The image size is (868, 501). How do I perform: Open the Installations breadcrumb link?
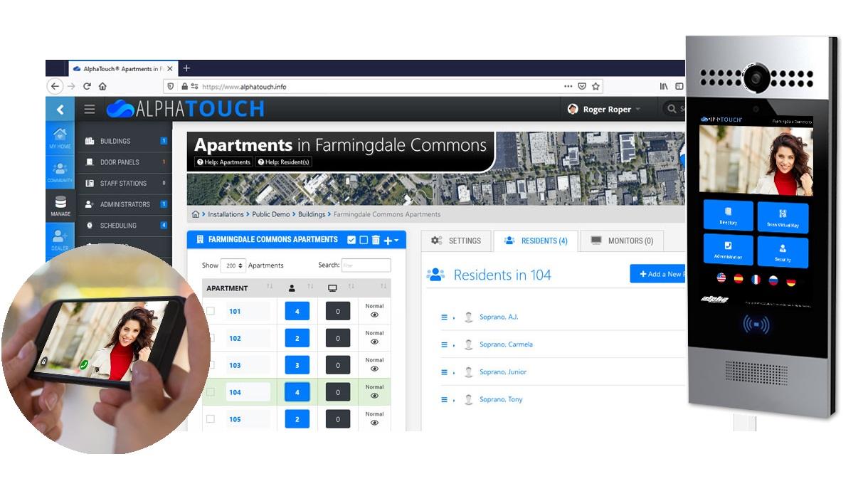pos(225,214)
